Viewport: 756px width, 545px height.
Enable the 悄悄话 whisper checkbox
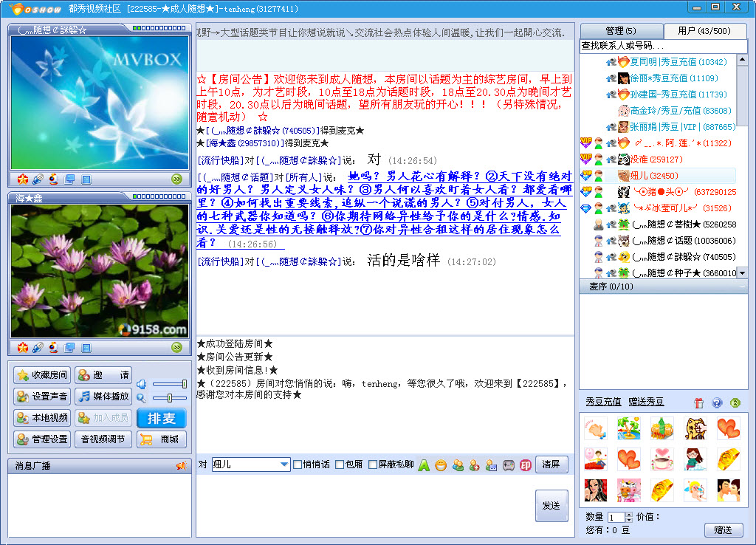298,465
